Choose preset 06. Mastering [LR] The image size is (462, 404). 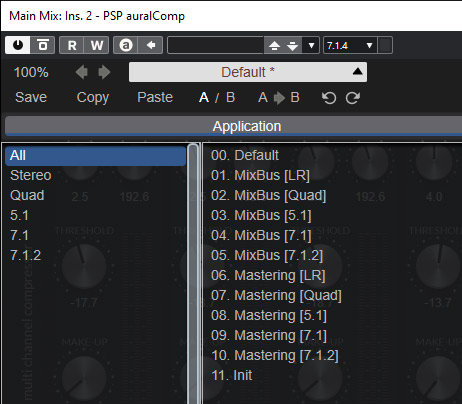[268, 275]
